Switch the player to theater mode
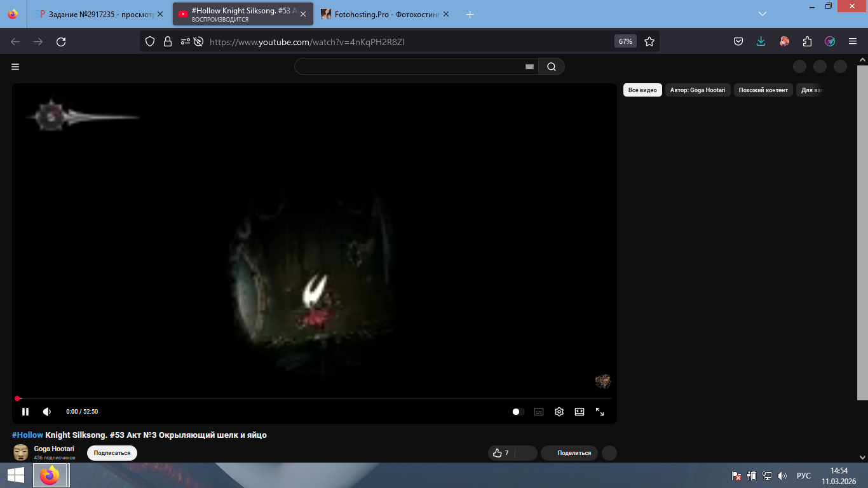868x488 pixels. coord(580,412)
